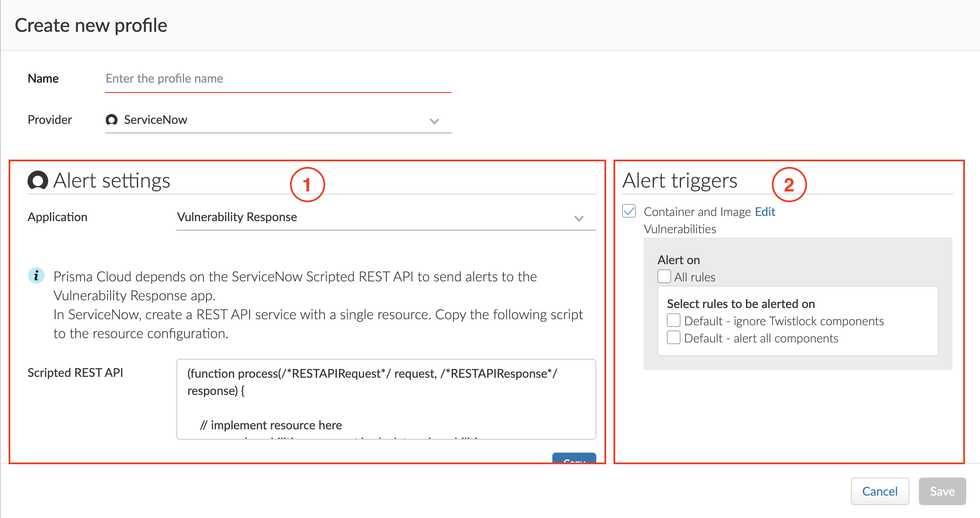
Task: Click the Save button
Action: coord(942,491)
